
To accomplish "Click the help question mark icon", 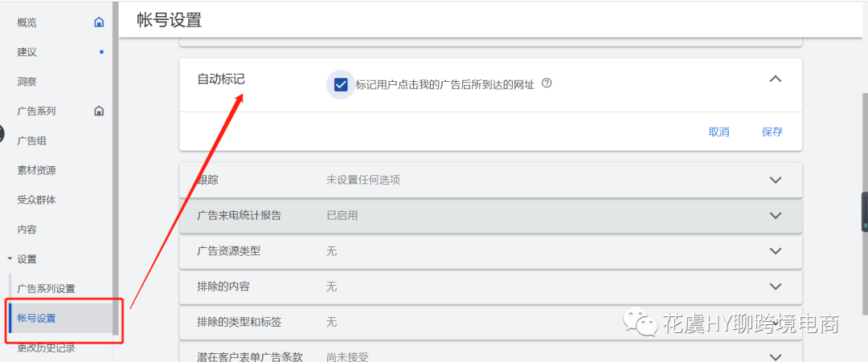I will click(x=547, y=83).
